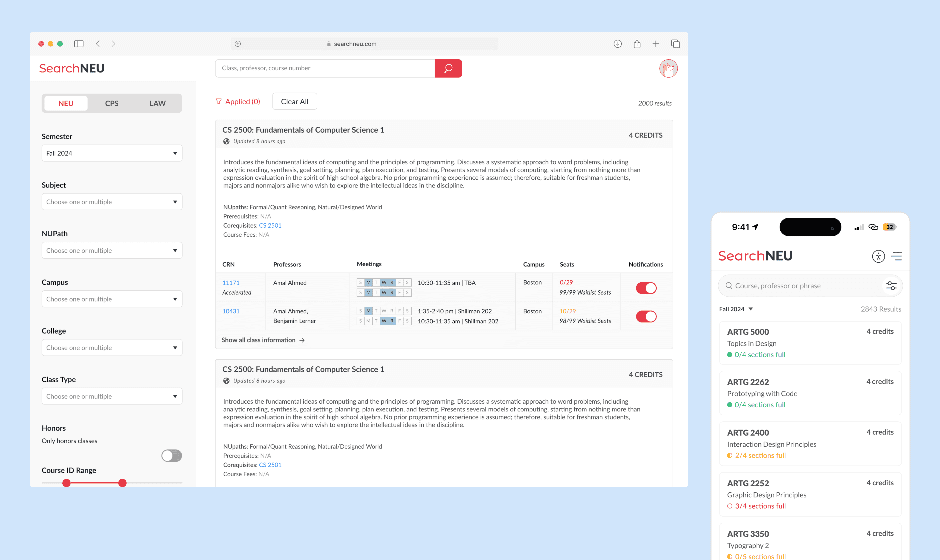Open a new browser tab with plus icon
The height and width of the screenshot is (560, 940).
tap(656, 44)
